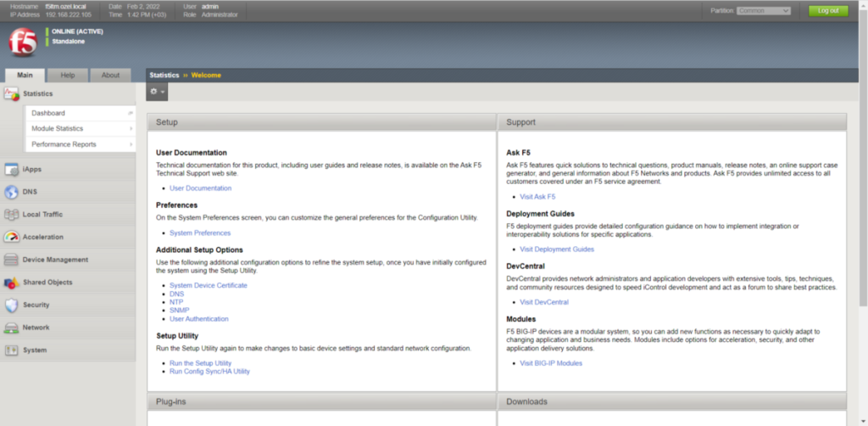Image resolution: width=868 pixels, height=426 pixels.
Task: Open the Local Traffic section label
Action: [x=42, y=215]
